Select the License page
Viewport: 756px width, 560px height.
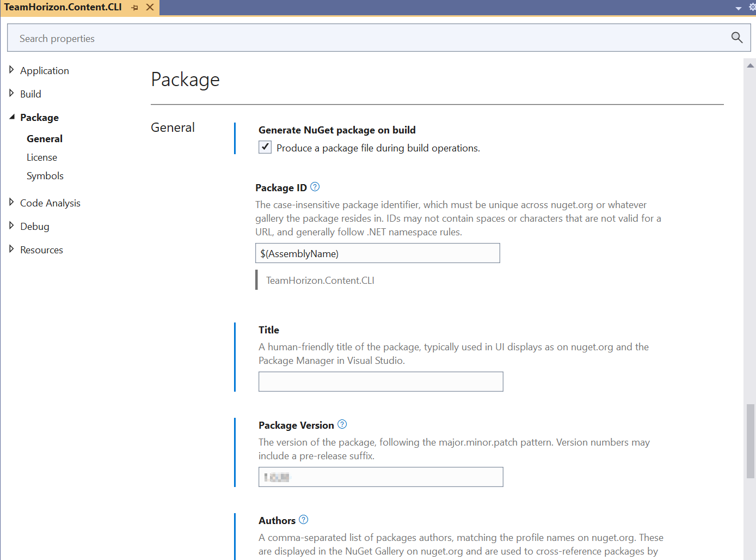[x=42, y=157]
